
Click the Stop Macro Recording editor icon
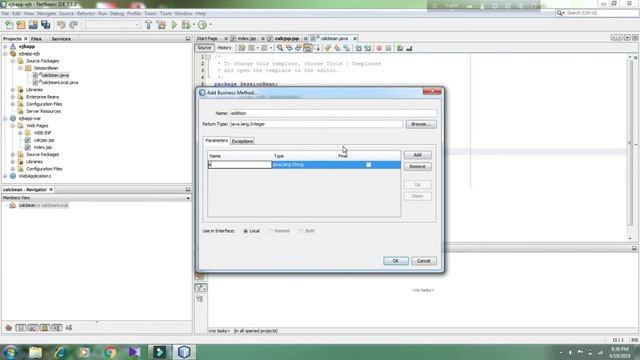tap(388, 48)
